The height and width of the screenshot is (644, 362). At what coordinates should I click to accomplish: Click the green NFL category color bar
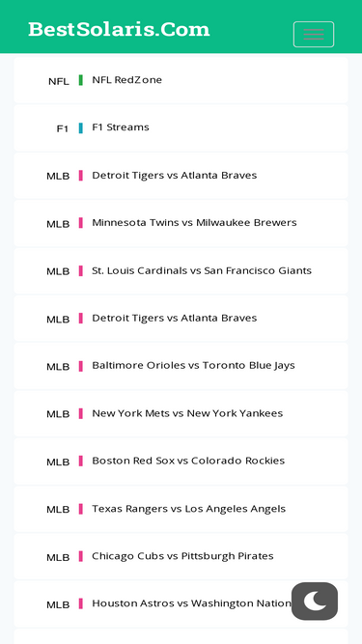(81, 80)
